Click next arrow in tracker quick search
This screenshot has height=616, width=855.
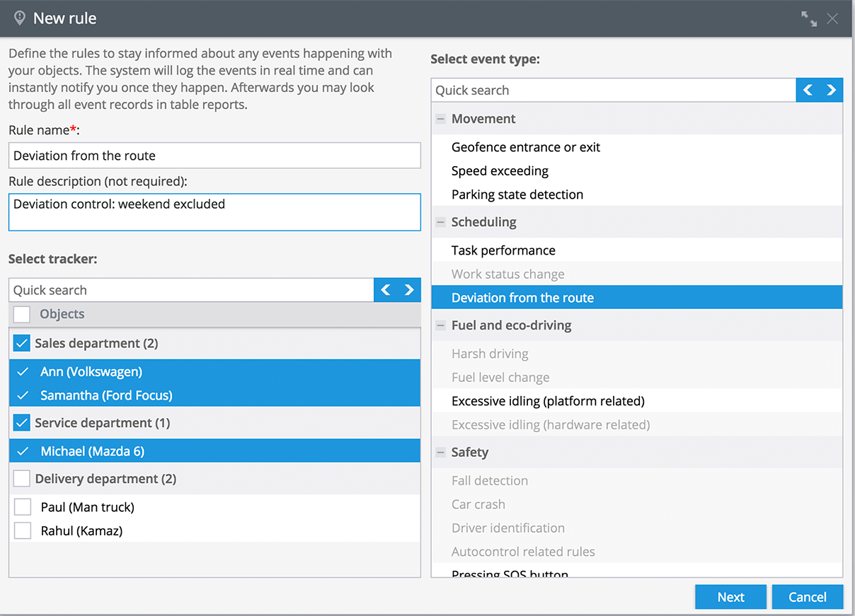[x=409, y=290]
